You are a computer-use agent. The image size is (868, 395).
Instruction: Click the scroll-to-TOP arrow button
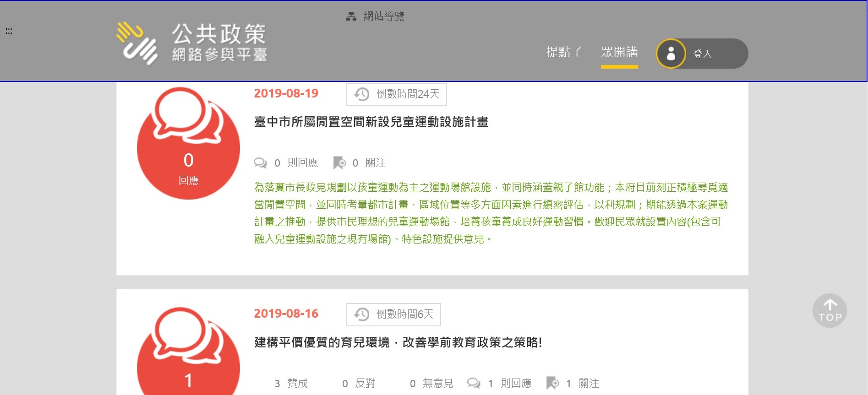click(829, 310)
